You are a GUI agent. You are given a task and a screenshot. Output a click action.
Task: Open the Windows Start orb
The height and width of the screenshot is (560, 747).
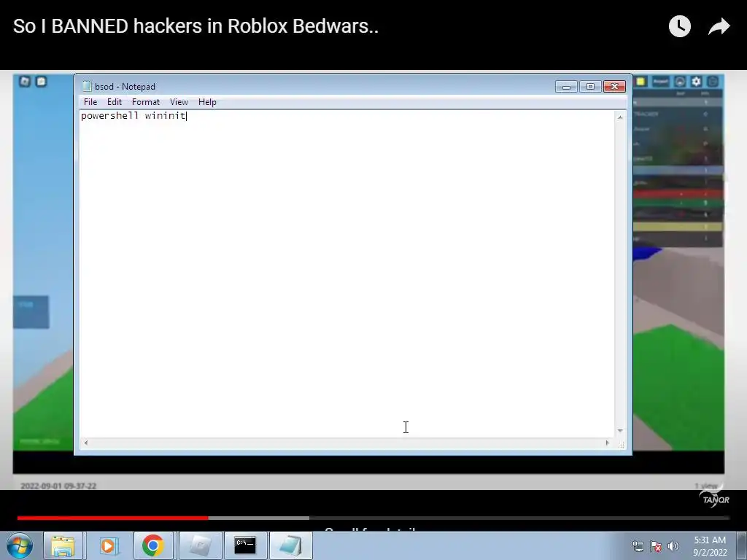point(20,545)
